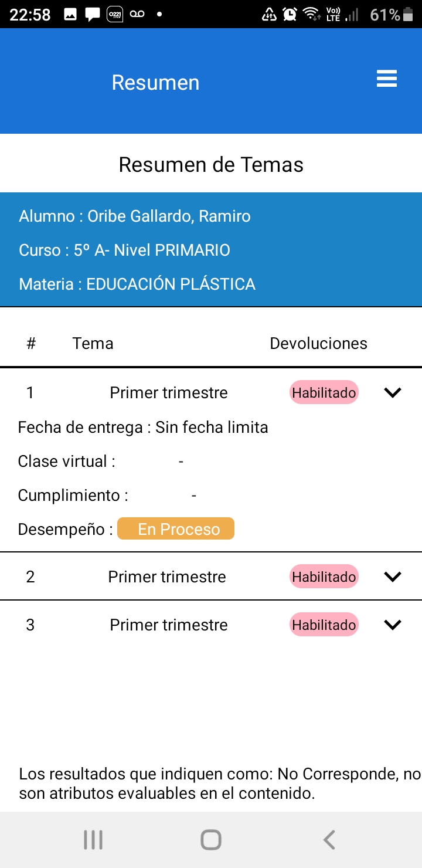The image size is (422, 868).
Task: Select the second Primer trimestre row
Action: pyautogui.click(x=167, y=577)
